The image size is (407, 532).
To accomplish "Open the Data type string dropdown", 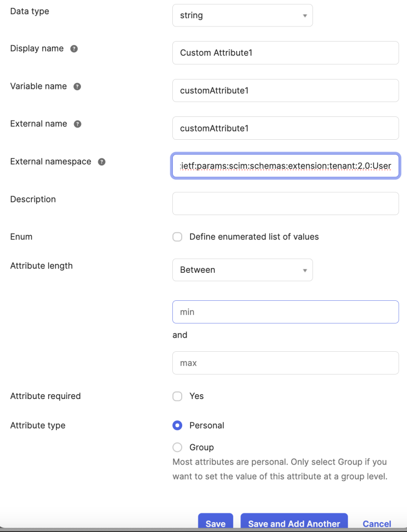I will [x=242, y=16].
